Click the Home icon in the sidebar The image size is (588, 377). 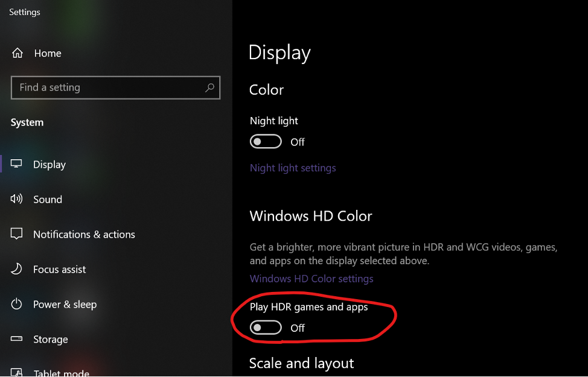coord(18,53)
